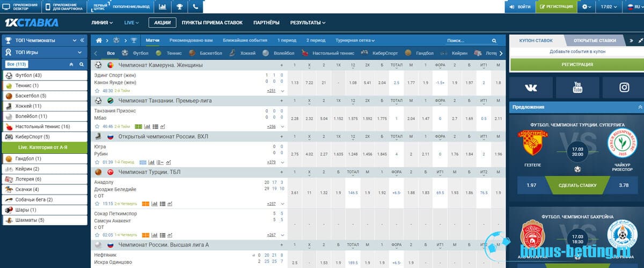Collapse the left sidebar with double arrow
The width and height of the screenshot is (644, 268).
82,40
